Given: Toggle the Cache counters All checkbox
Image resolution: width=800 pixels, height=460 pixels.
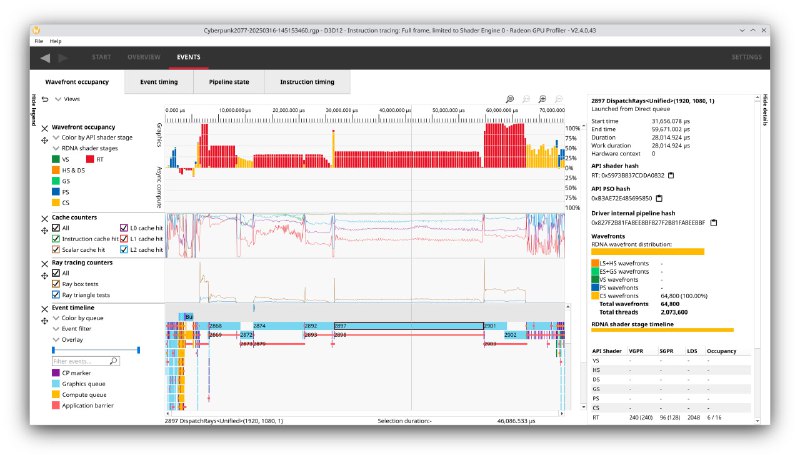Looking at the screenshot, I should (56, 228).
